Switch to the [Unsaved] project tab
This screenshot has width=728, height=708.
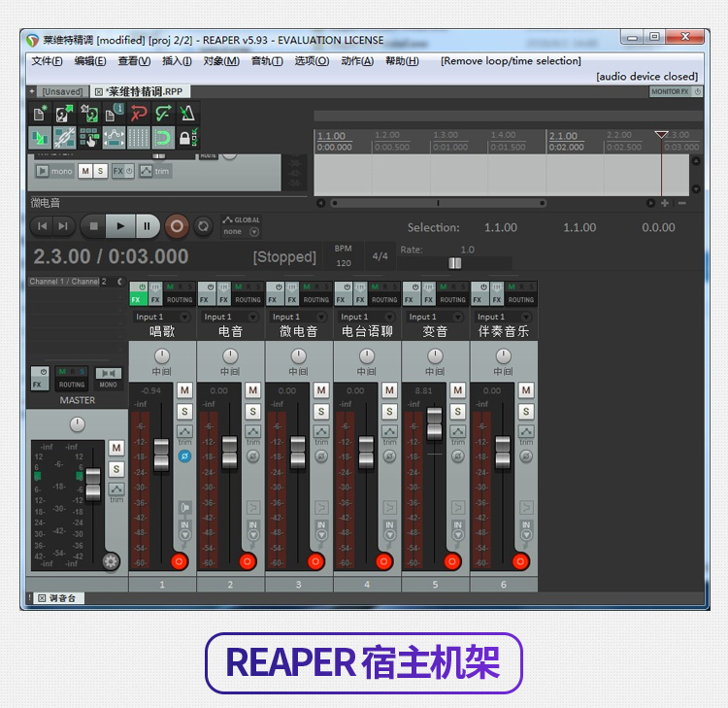[x=61, y=91]
